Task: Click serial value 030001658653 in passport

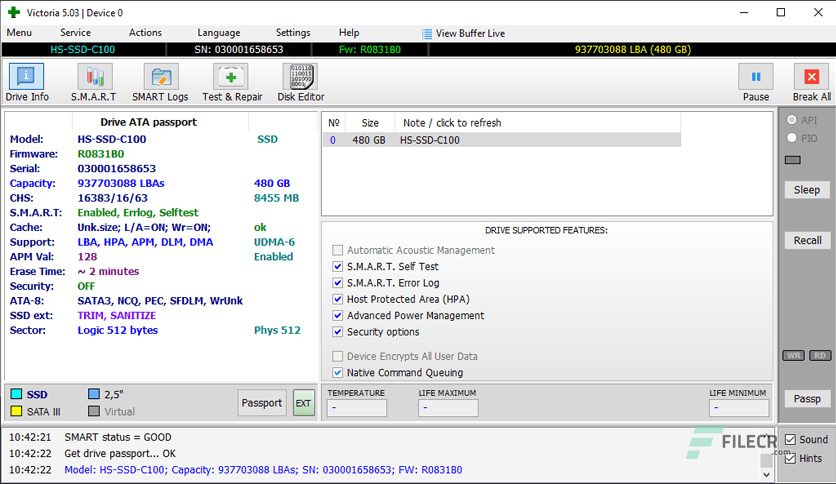Action: [117, 168]
